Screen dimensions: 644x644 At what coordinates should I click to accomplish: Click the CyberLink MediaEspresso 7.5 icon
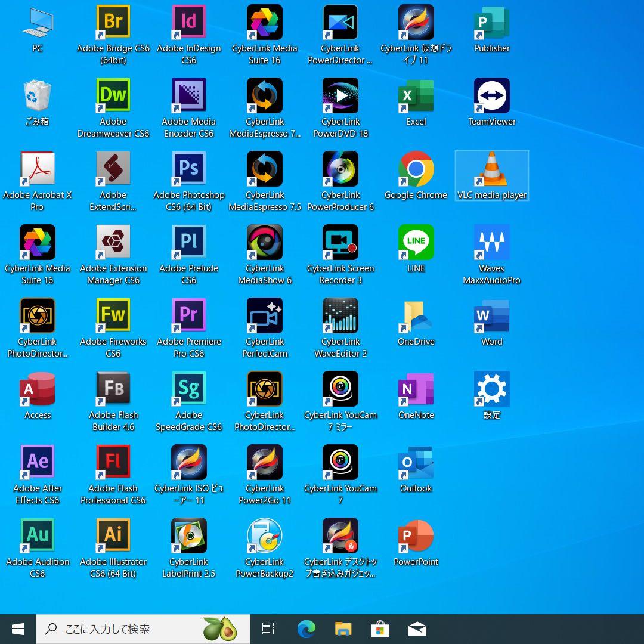pyautogui.click(x=265, y=168)
